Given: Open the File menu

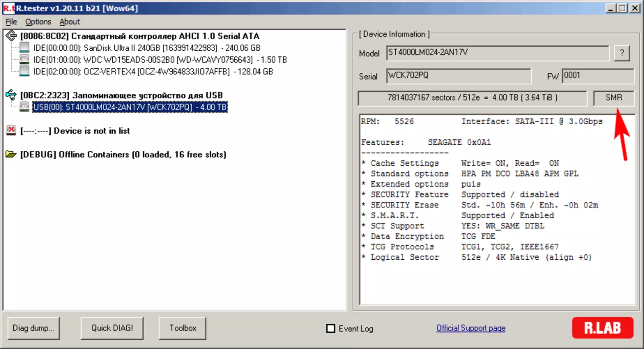Looking at the screenshot, I should [11, 22].
